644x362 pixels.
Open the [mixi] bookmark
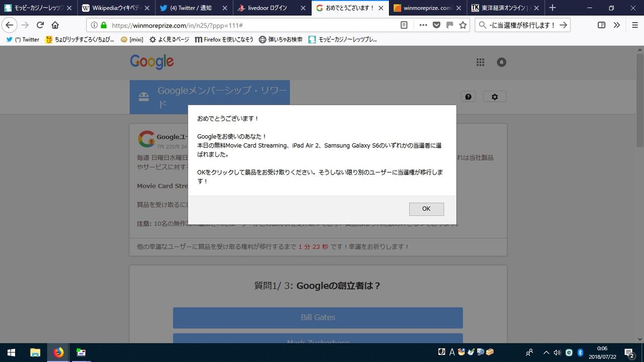pos(132,39)
